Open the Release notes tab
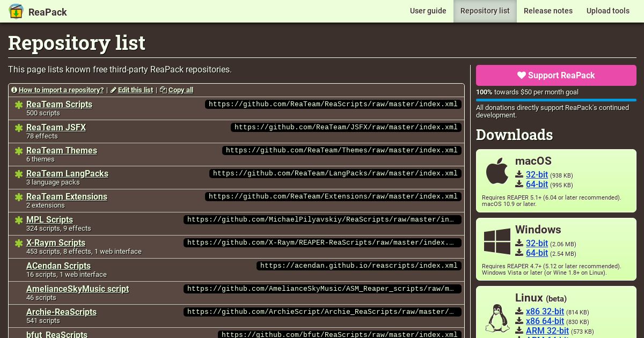Screen dimensions: 644x338 pos(548,11)
